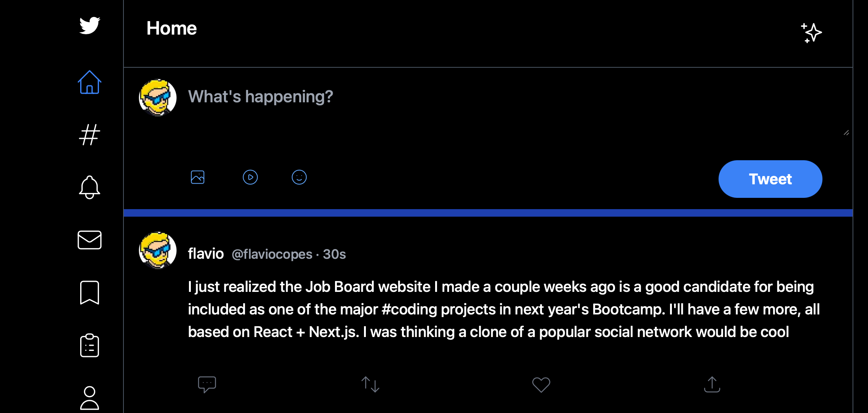Like flavio's tweet with the heart
This screenshot has width=868, height=413.
pyautogui.click(x=541, y=384)
